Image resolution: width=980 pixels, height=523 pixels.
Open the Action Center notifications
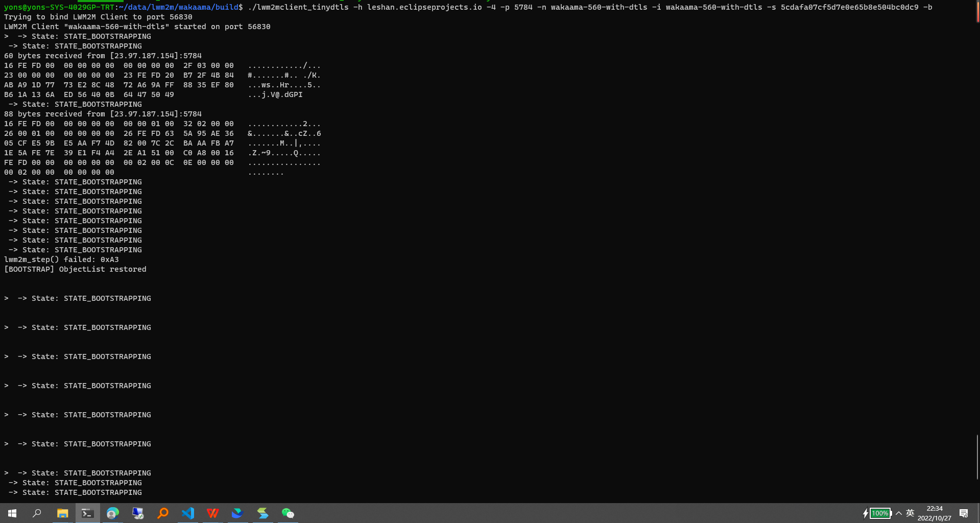tap(965, 513)
